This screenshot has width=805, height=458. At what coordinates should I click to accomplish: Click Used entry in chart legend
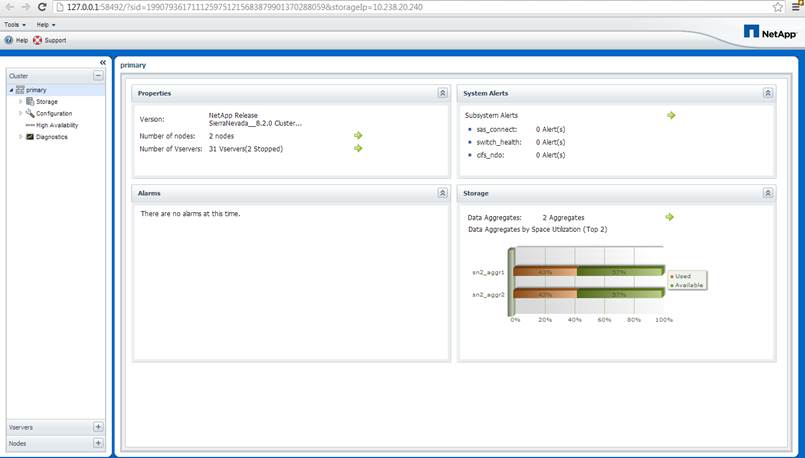(x=681, y=276)
